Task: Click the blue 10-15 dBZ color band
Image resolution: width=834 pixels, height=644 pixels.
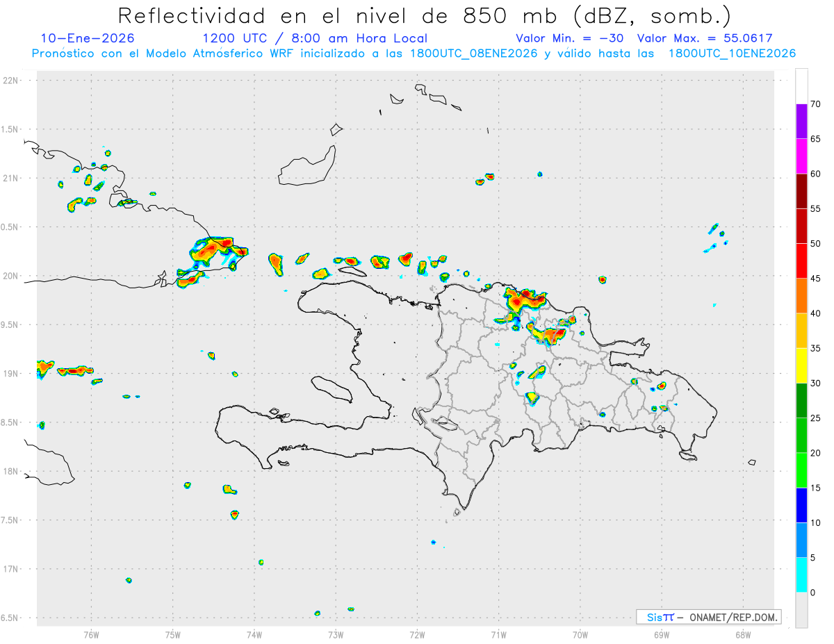Action: pos(801,505)
